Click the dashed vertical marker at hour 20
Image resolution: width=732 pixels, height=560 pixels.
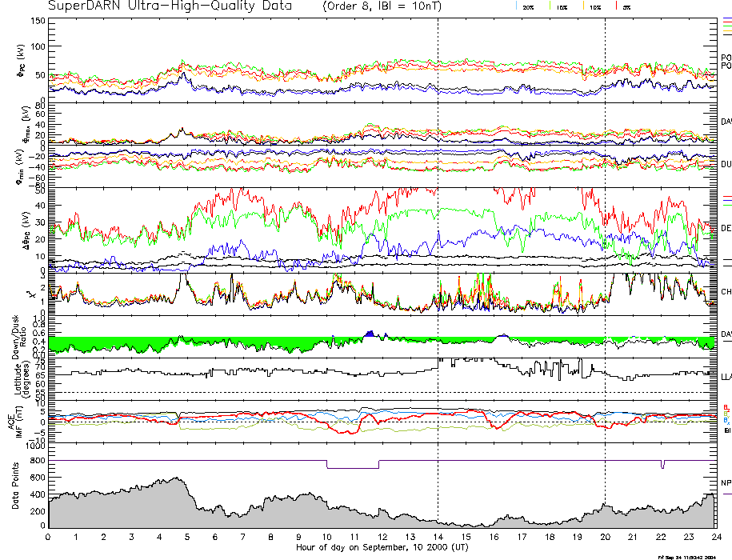[x=605, y=240]
